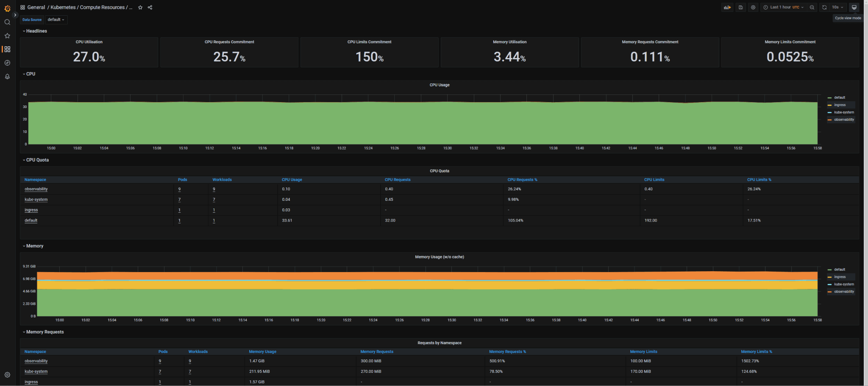Sort by the Memory Usage column

click(x=263, y=352)
